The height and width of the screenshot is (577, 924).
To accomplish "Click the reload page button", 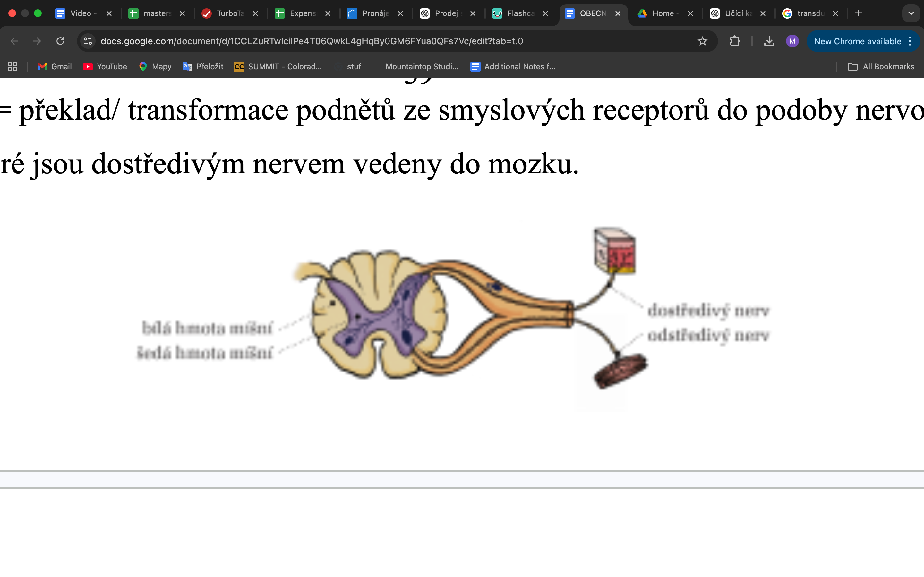I will [x=60, y=41].
